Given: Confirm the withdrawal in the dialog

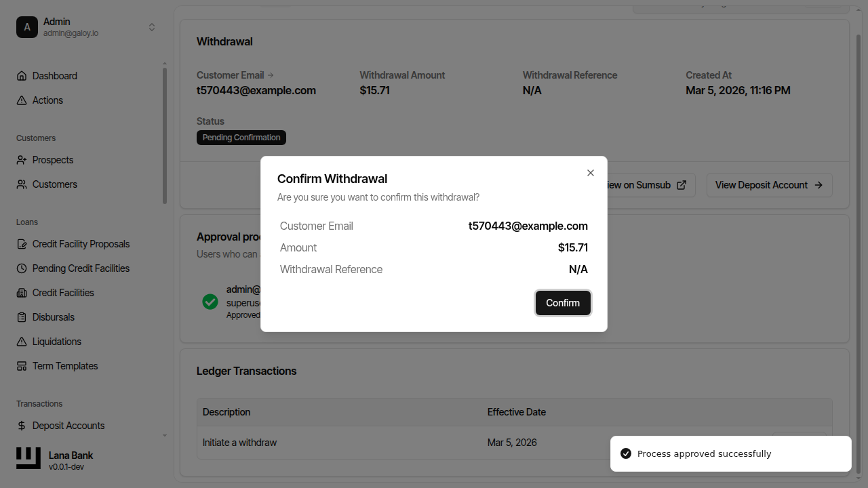Looking at the screenshot, I should click(x=563, y=303).
